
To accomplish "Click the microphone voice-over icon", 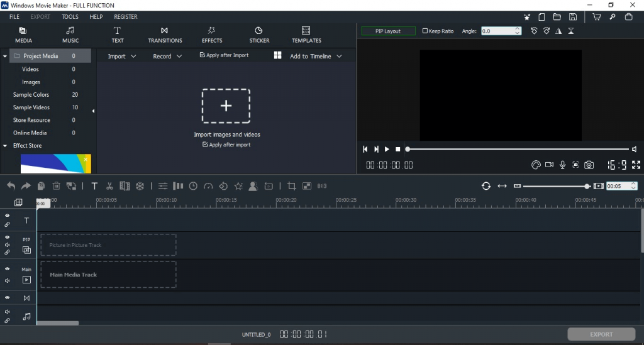I will pos(562,165).
